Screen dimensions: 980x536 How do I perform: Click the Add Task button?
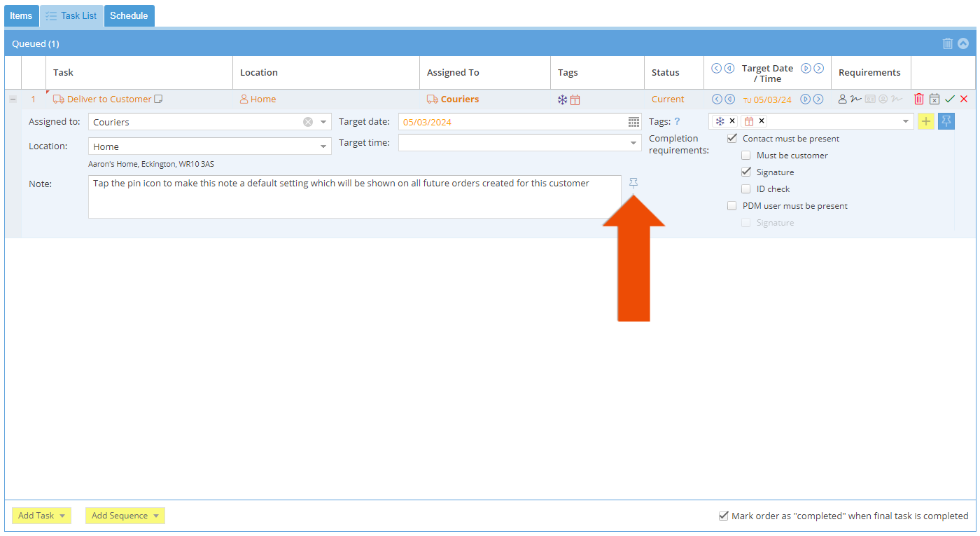42,516
